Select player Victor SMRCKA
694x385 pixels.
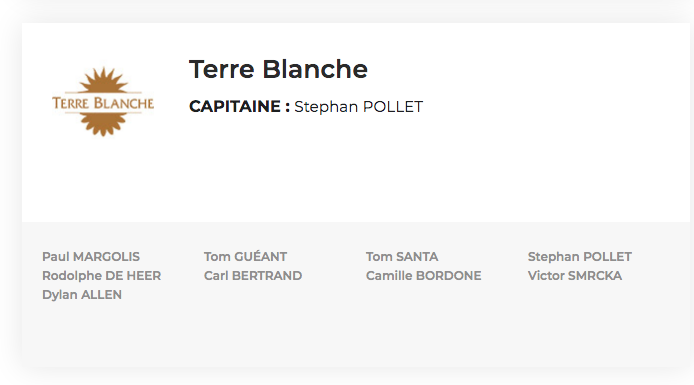click(x=575, y=276)
